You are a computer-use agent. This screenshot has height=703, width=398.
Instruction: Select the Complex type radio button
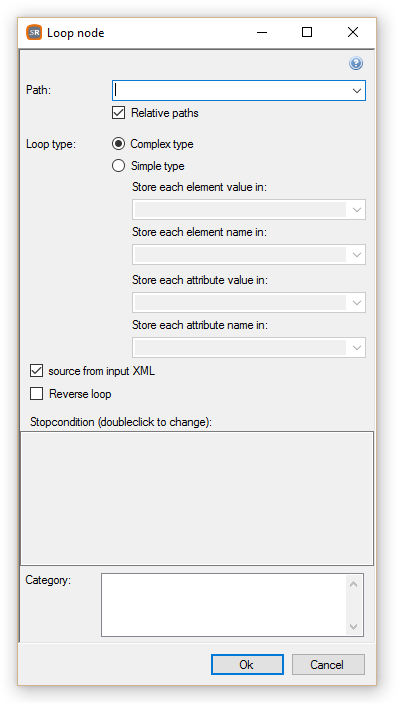(118, 144)
